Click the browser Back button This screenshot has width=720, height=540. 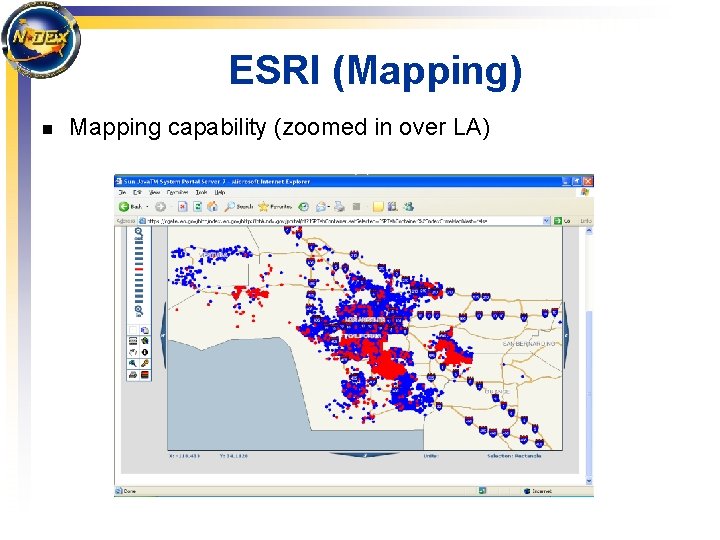pos(130,207)
